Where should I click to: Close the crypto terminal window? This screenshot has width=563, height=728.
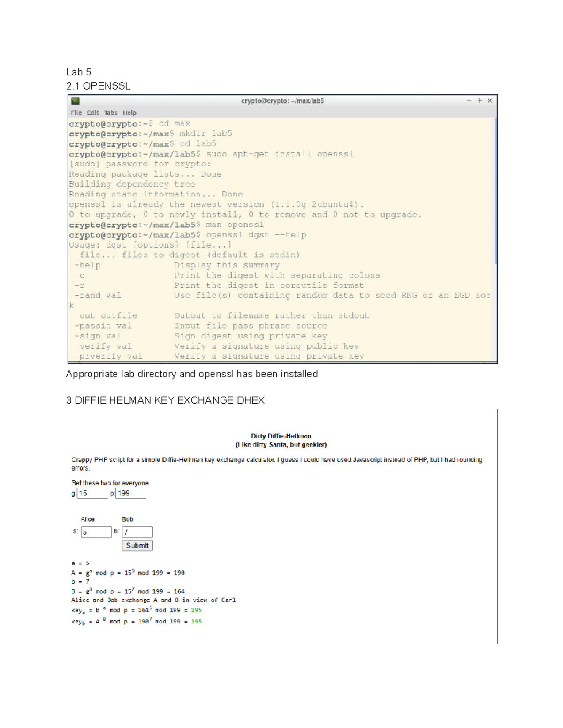click(x=490, y=100)
